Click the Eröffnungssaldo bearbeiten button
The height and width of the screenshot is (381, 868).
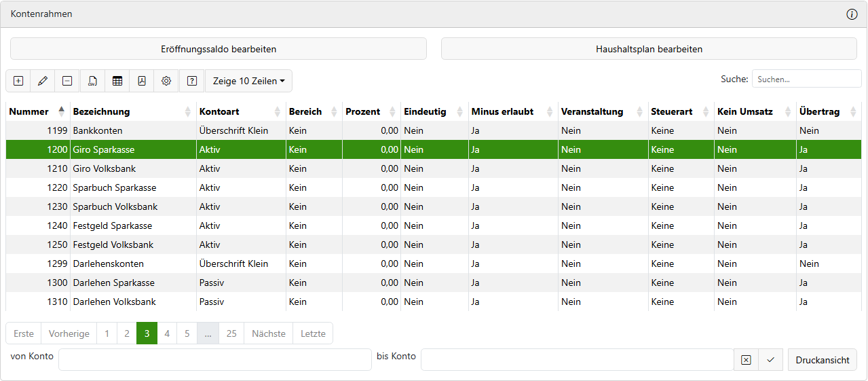tap(219, 49)
